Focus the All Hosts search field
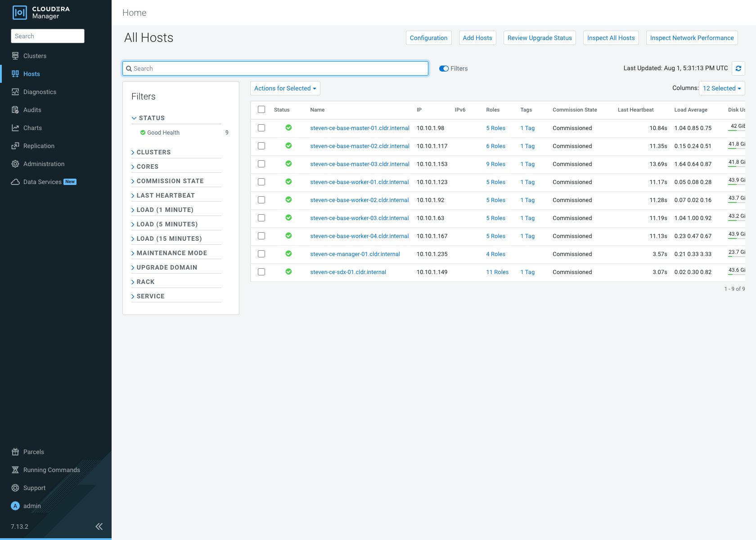This screenshot has width=756, height=540. point(275,68)
